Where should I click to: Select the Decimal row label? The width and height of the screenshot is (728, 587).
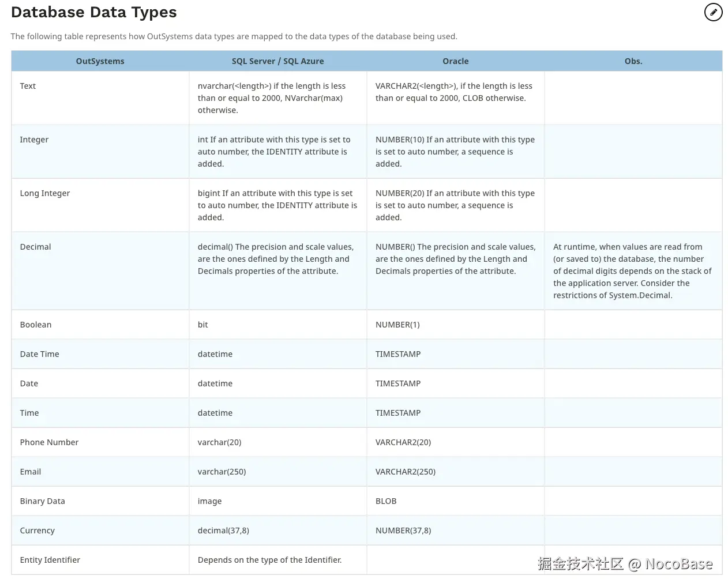(x=35, y=247)
